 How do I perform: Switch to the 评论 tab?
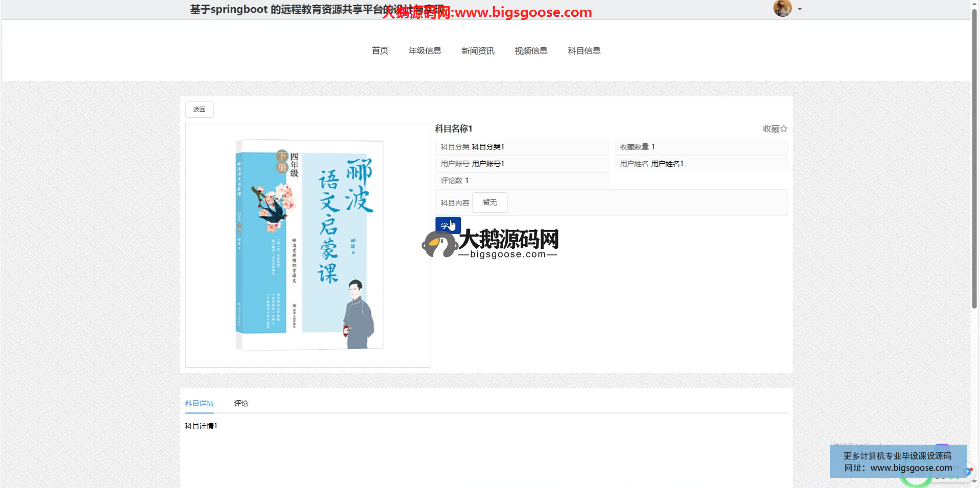click(241, 403)
